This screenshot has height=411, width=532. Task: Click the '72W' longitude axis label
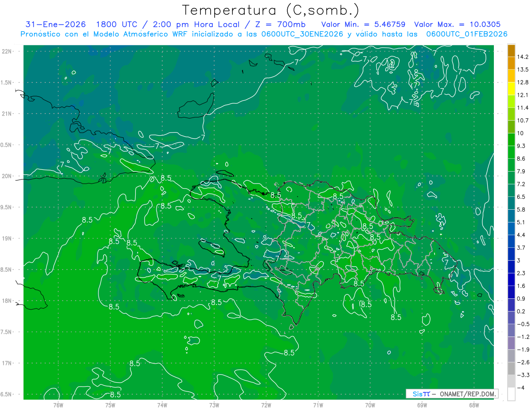click(x=266, y=405)
